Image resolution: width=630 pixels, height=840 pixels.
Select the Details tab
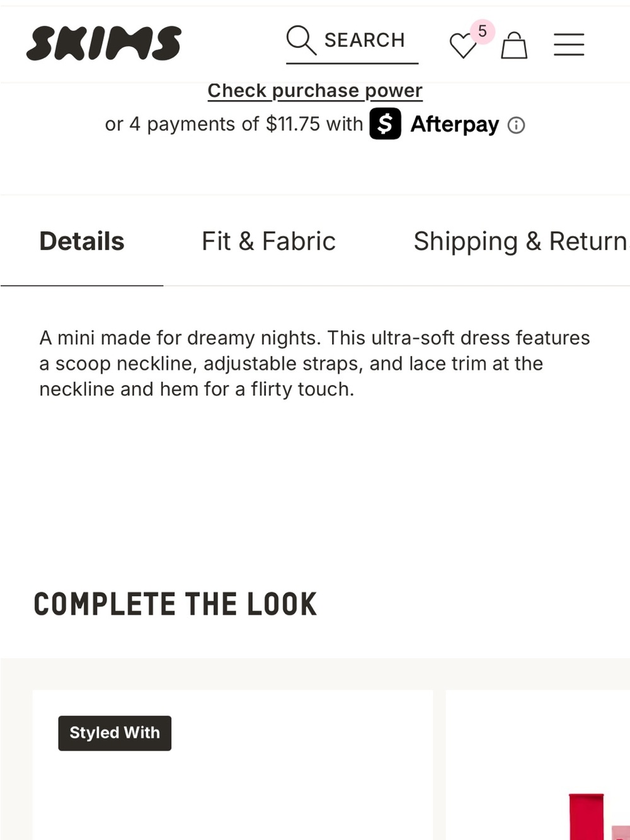82,241
